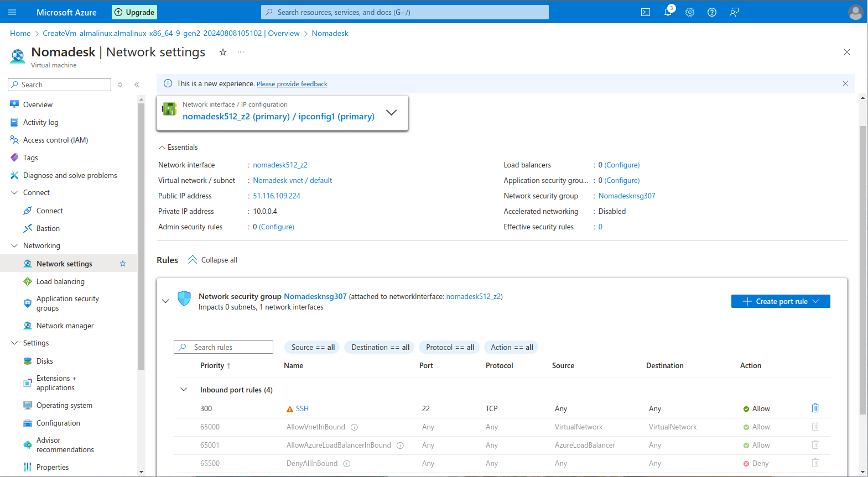Close the Network settings blade
This screenshot has width=868, height=477.
click(x=847, y=52)
